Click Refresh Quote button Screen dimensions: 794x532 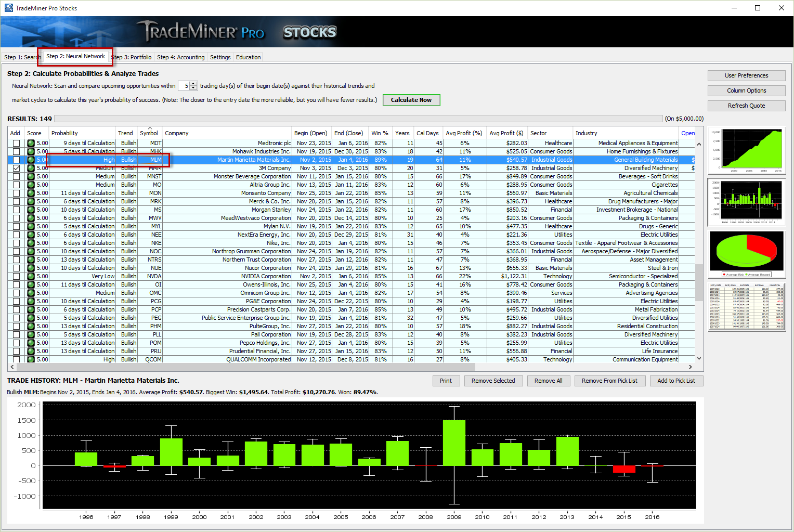pos(746,106)
